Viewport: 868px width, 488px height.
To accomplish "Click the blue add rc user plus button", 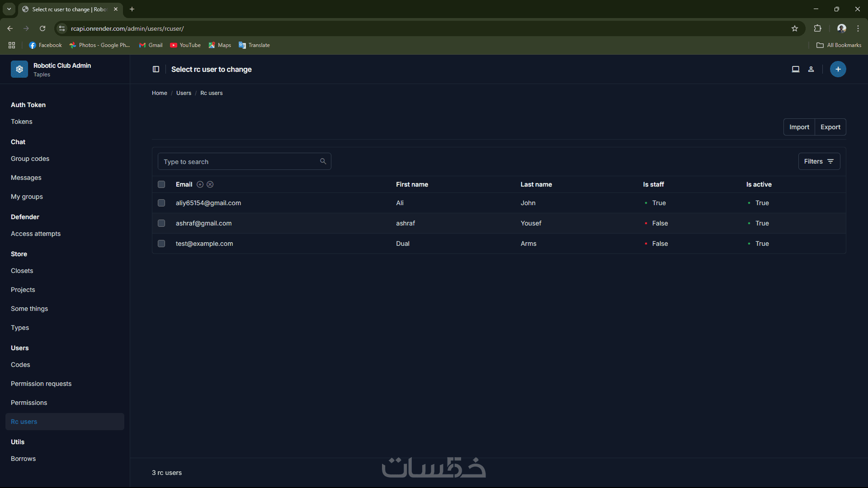I will [x=838, y=69].
